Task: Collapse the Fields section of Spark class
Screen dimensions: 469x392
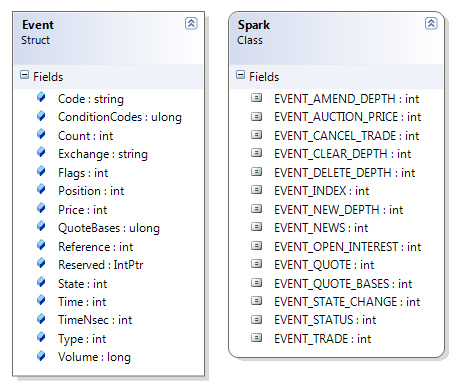Action: coord(240,75)
